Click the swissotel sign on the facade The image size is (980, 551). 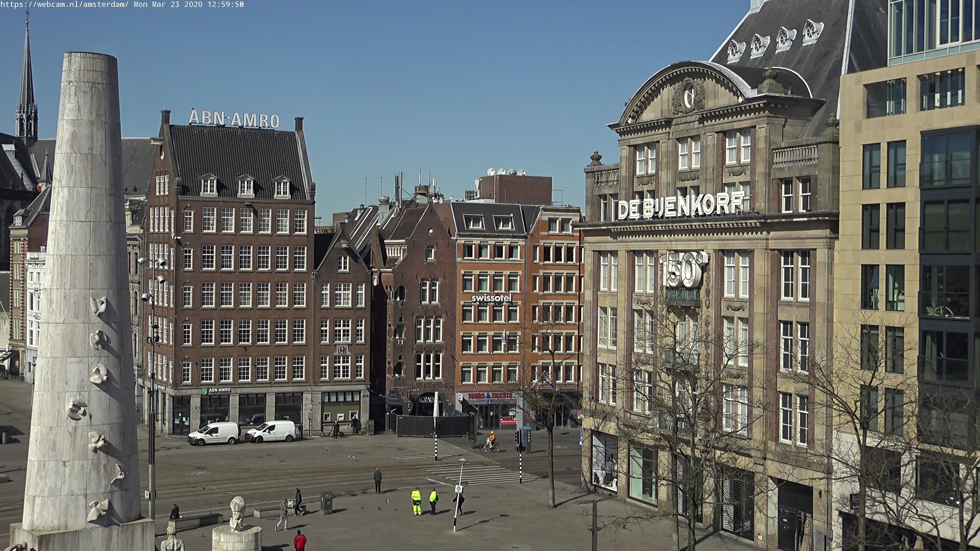(492, 298)
